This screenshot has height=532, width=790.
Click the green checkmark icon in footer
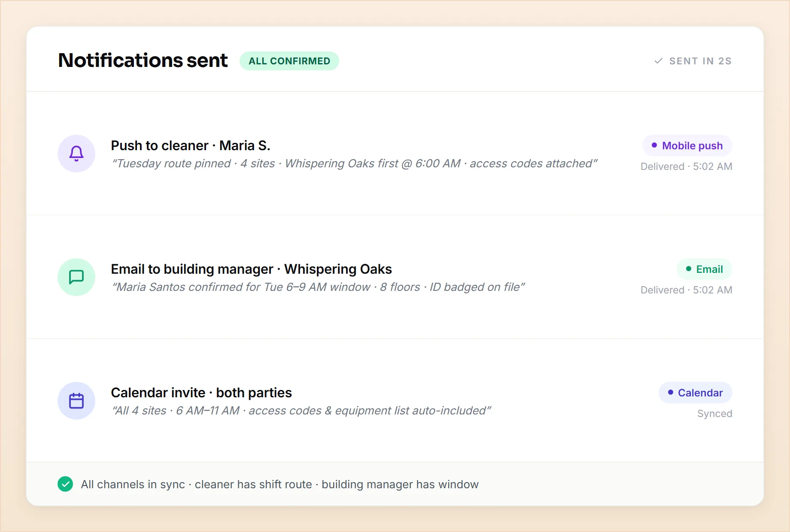coord(65,484)
